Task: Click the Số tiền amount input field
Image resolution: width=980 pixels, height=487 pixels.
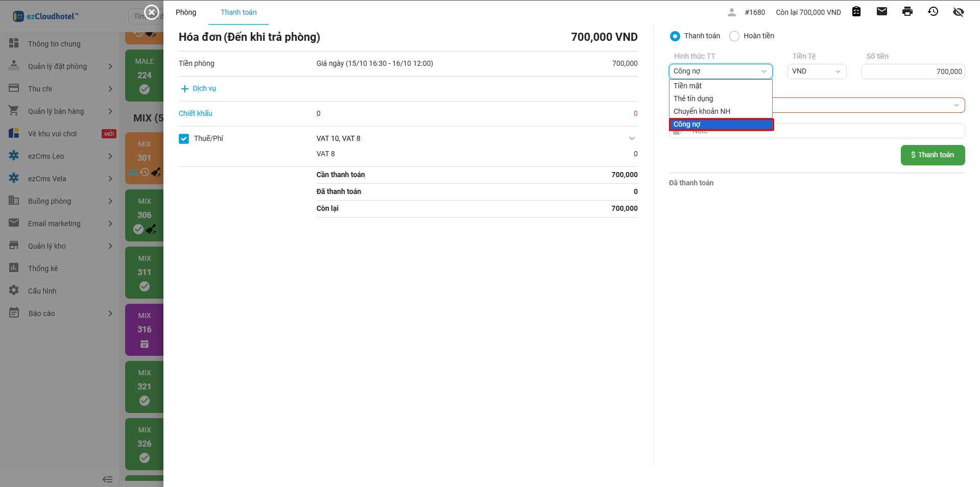Action: (x=913, y=71)
